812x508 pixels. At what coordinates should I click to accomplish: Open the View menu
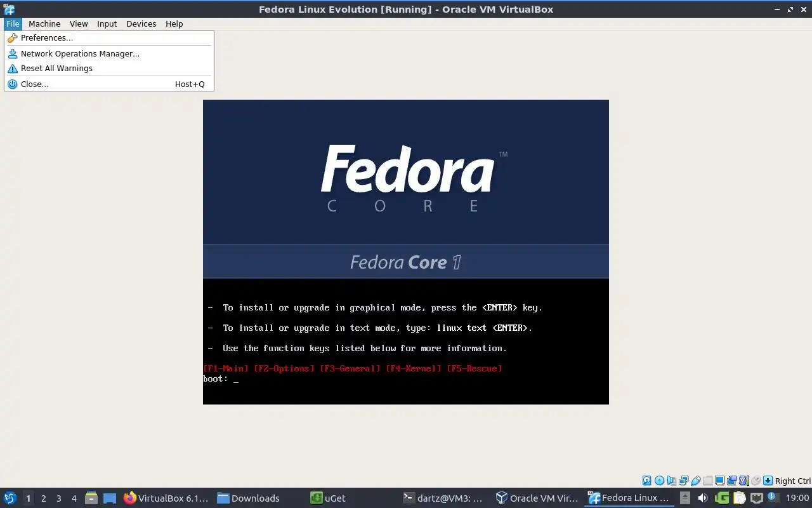(79, 23)
